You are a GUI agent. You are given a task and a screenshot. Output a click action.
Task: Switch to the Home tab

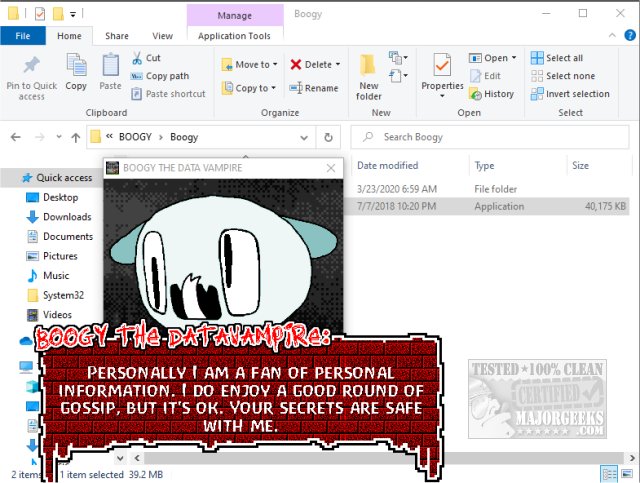pos(69,36)
